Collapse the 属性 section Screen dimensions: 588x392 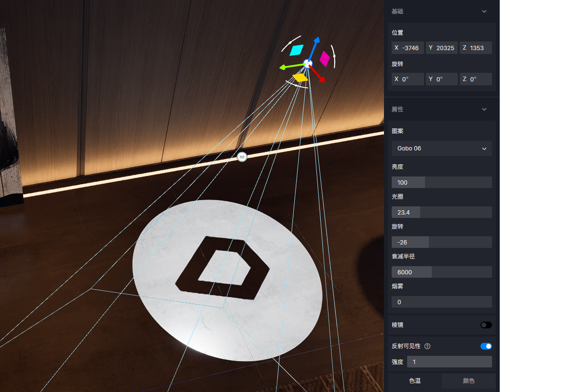484,109
